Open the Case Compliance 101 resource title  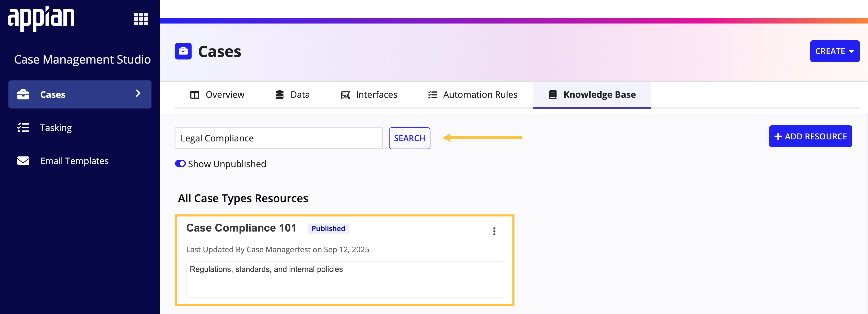tap(241, 228)
